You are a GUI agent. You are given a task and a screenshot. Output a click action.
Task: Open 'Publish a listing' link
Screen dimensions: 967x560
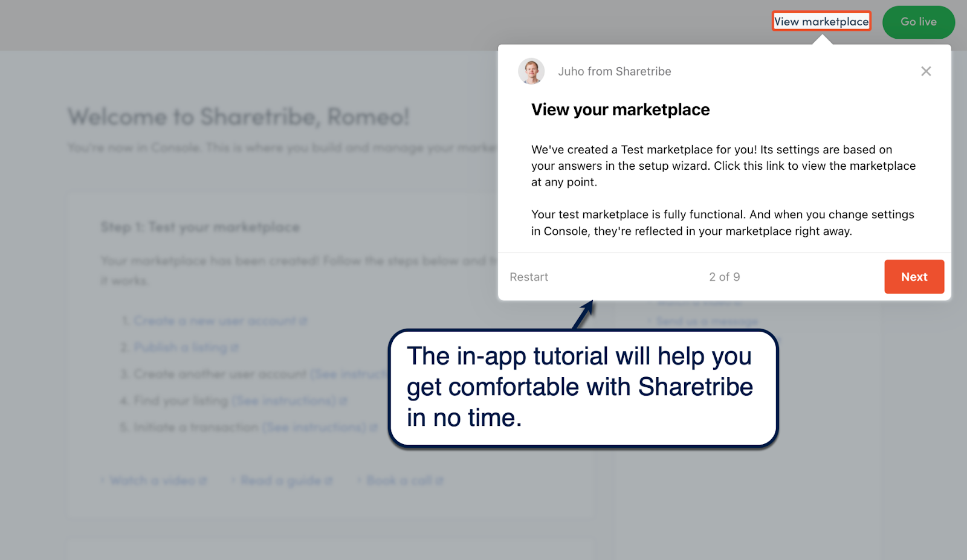tap(186, 347)
